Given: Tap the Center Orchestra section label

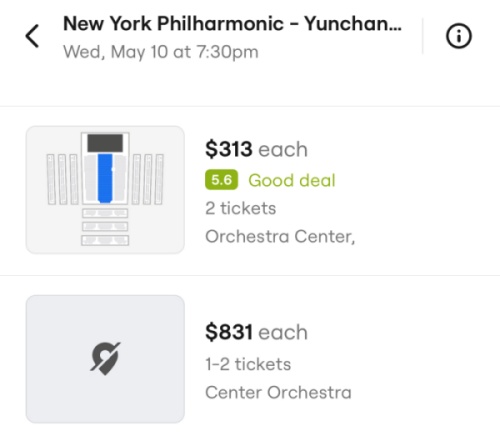Looking at the screenshot, I should coord(278,392).
